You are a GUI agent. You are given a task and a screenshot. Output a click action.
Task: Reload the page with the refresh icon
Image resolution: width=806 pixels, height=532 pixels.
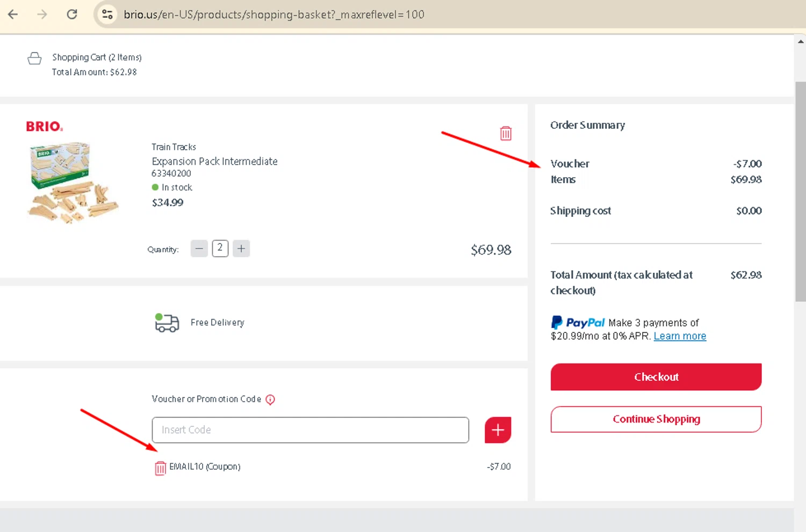click(x=72, y=14)
